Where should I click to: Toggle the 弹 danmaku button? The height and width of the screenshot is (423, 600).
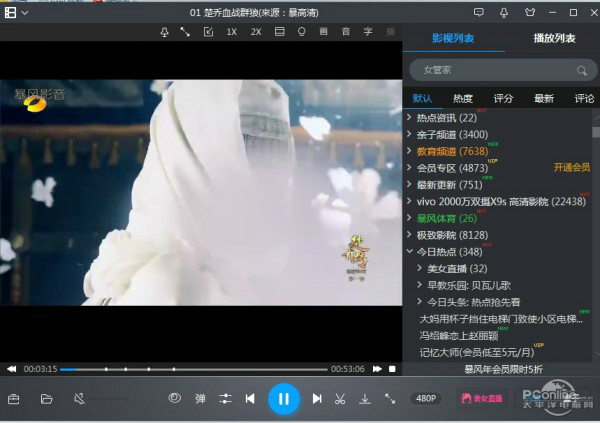(200, 399)
